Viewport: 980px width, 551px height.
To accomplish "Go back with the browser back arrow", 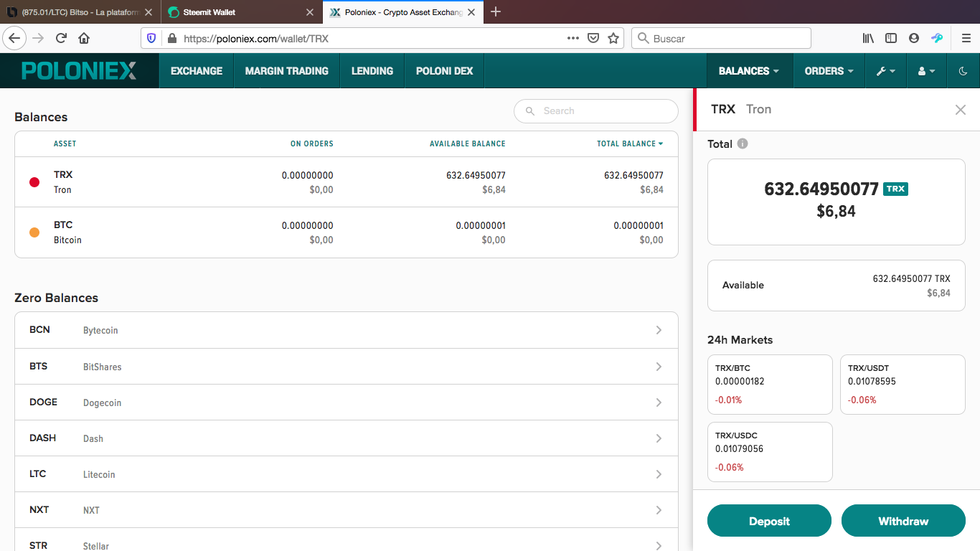I will [15, 38].
